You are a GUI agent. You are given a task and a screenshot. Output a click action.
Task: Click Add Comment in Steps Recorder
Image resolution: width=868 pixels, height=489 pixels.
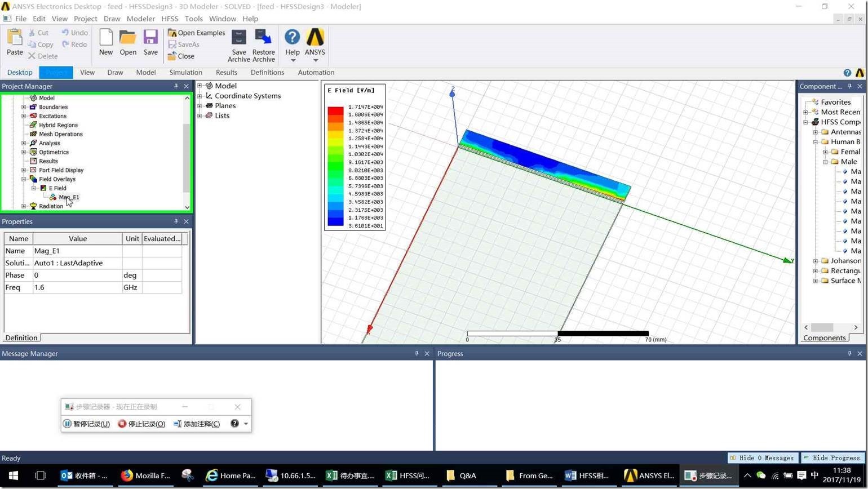(197, 424)
